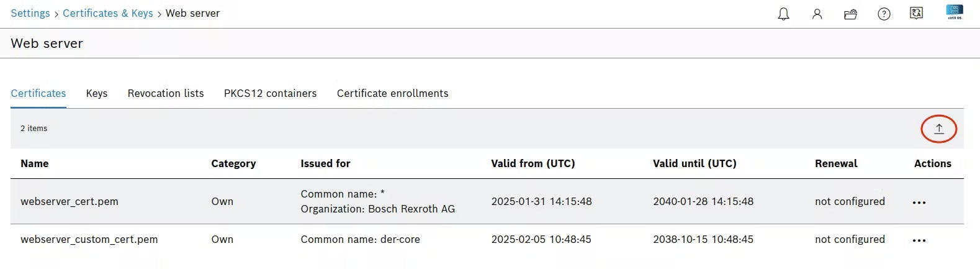
Task: Switch to the Keys tab
Action: click(97, 93)
